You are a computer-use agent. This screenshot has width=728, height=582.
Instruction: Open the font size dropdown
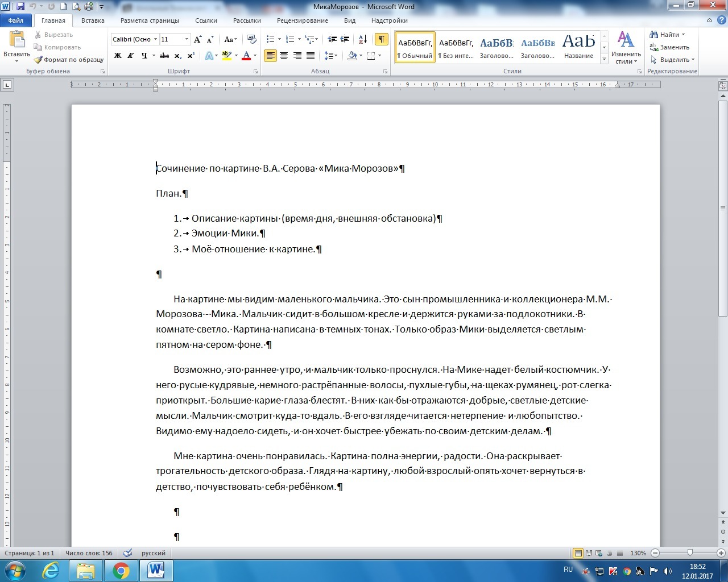click(187, 39)
